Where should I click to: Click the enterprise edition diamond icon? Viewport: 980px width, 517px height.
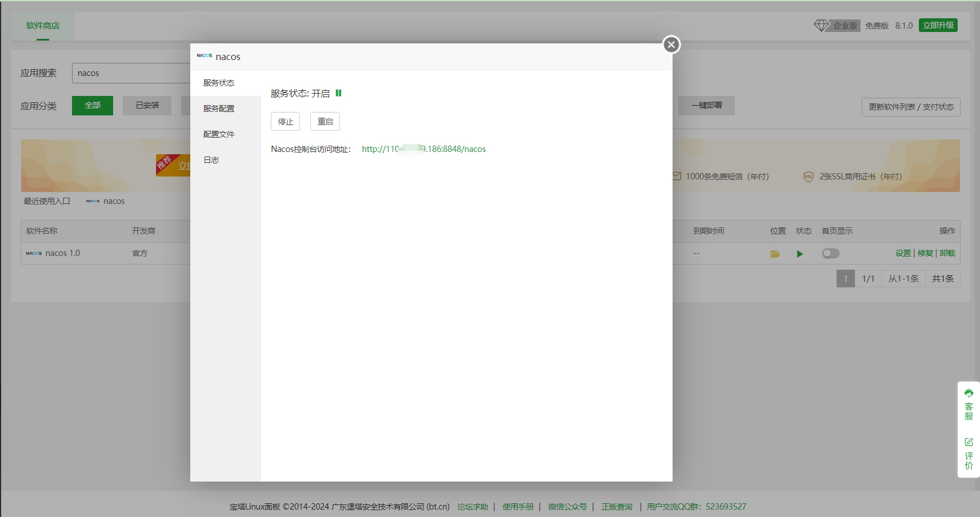point(821,26)
